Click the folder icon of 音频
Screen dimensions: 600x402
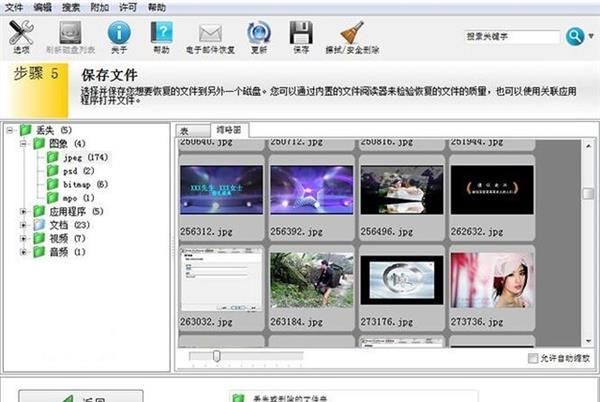click(39, 252)
